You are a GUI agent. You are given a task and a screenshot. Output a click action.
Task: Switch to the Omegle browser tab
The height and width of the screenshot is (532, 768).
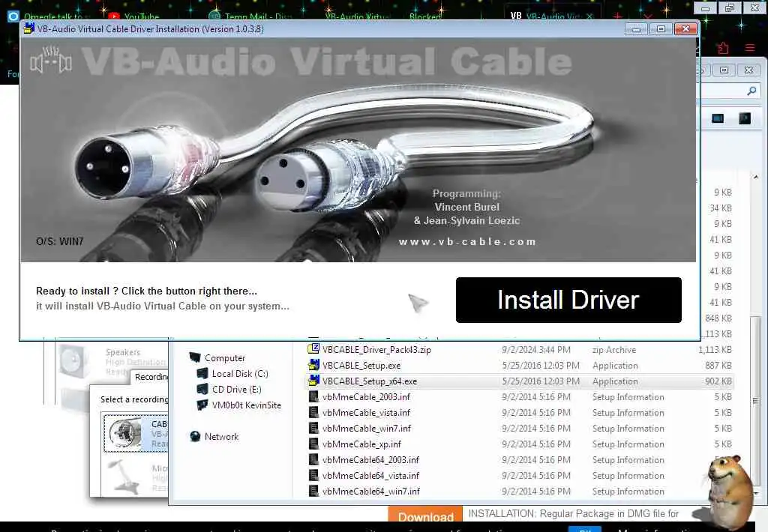tap(52, 16)
